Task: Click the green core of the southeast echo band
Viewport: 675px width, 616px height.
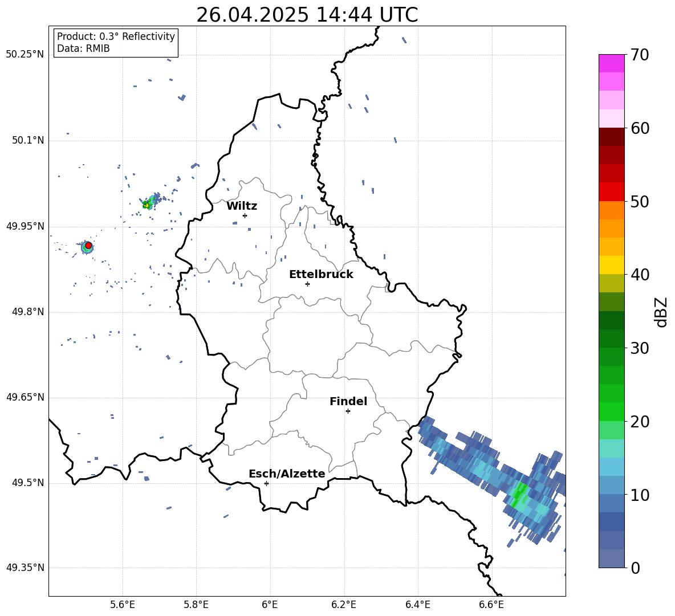Action: coord(519,495)
